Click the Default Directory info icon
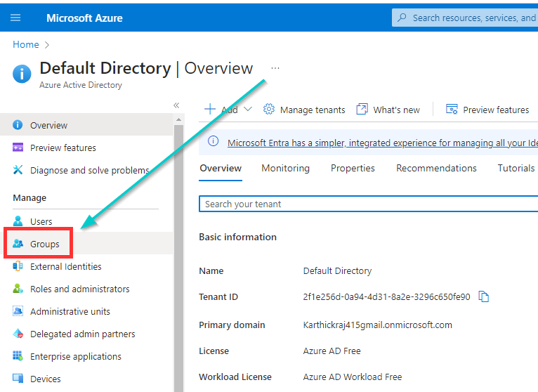The width and height of the screenshot is (538, 392). coord(22,74)
